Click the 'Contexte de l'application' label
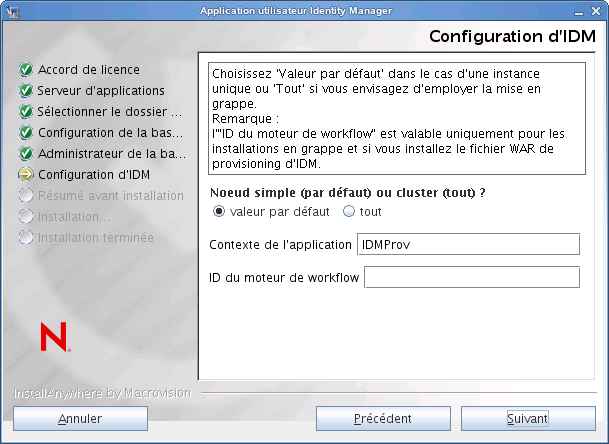The width and height of the screenshot is (609, 444). pyautogui.click(x=280, y=245)
